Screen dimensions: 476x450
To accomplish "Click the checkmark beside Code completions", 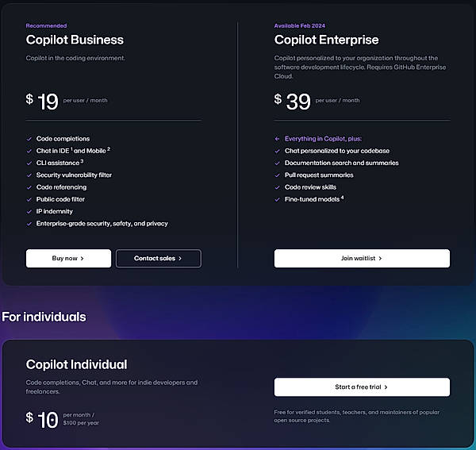I will [x=29, y=139].
